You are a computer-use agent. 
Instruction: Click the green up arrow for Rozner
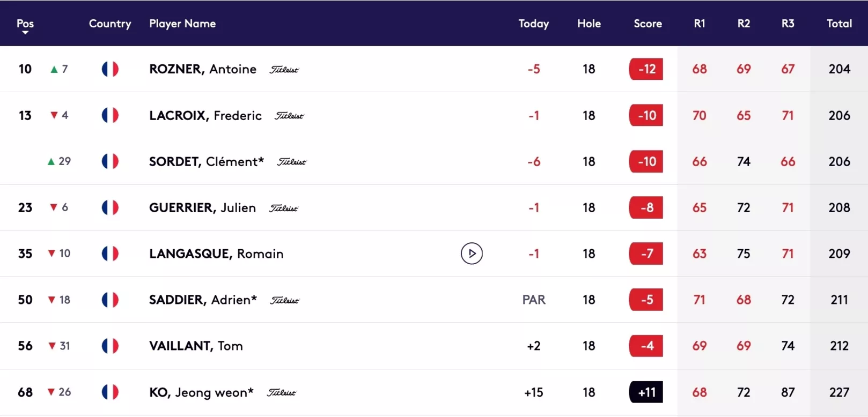[54, 69]
